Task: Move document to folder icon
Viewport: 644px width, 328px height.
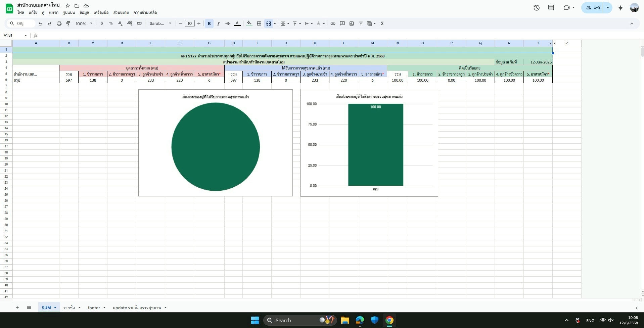Action: pyautogui.click(x=77, y=6)
